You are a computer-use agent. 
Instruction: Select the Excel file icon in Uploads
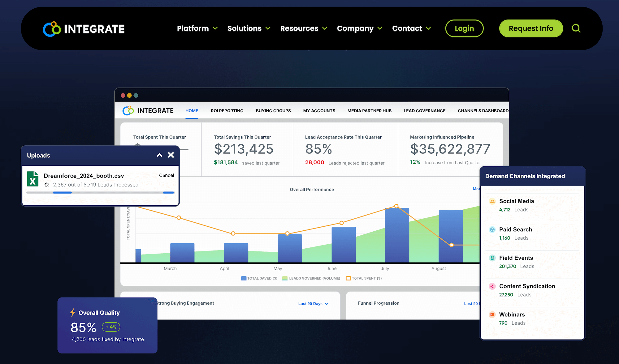click(33, 179)
